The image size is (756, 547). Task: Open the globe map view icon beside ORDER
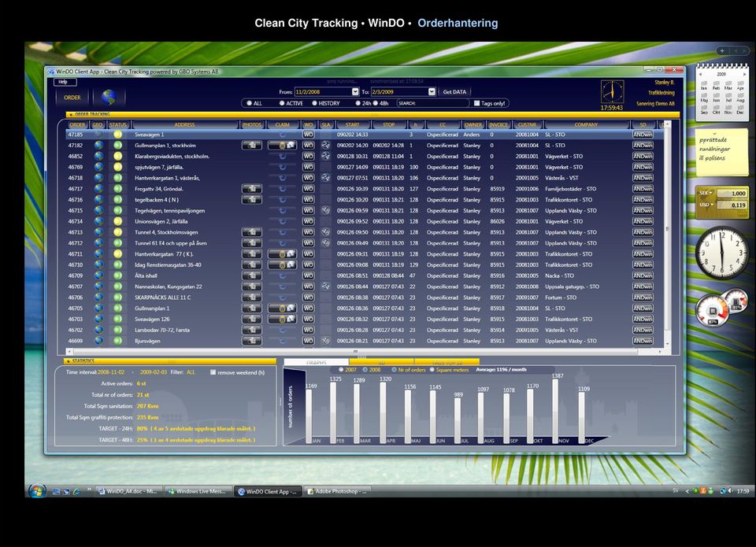pos(109,97)
